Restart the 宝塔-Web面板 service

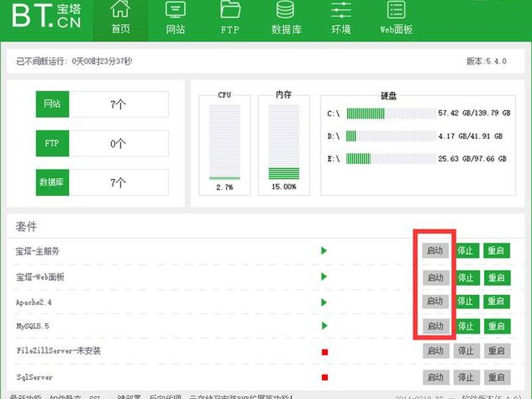(497, 277)
